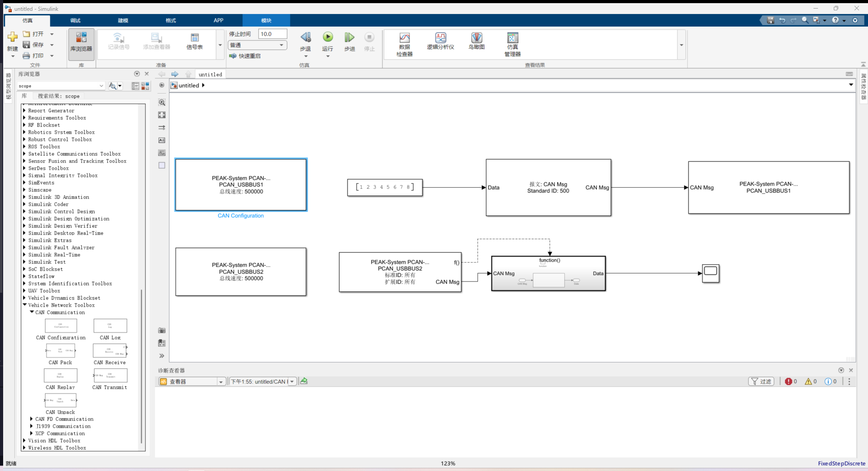Viewport: 868px width, 471px height.
Task: Click the library tree list view icon
Action: pyautogui.click(x=135, y=86)
